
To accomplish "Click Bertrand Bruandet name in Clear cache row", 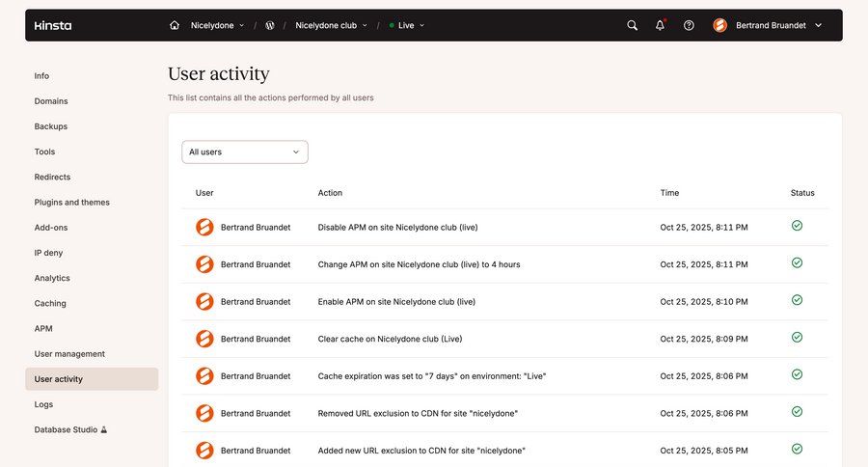I will (x=256, y=339).
